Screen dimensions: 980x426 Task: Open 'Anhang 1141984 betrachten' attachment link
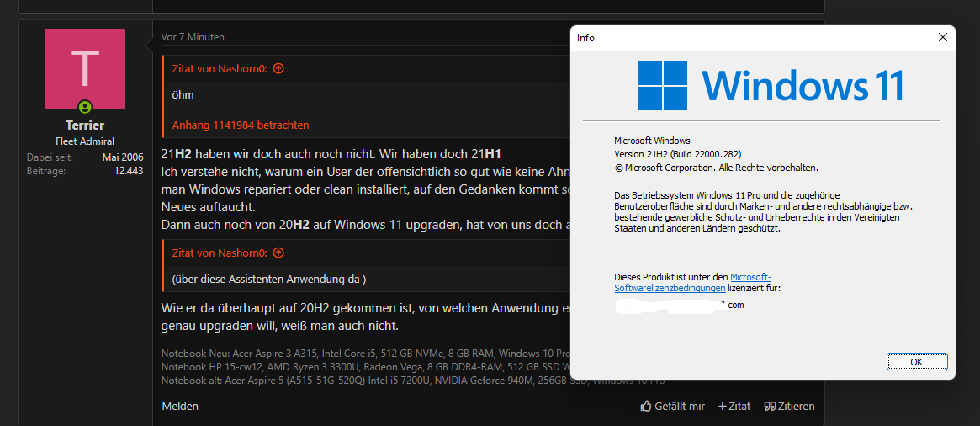click(x=240, y=125)
